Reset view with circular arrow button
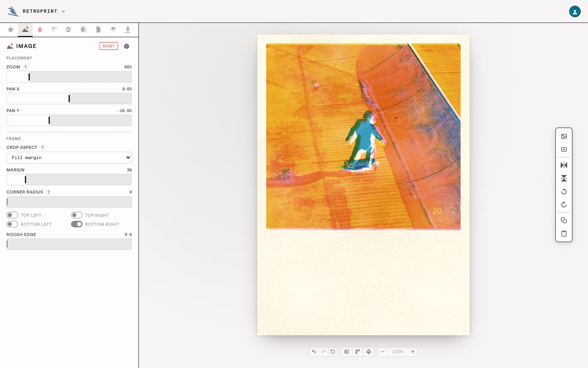 click(x=333, y=352)
